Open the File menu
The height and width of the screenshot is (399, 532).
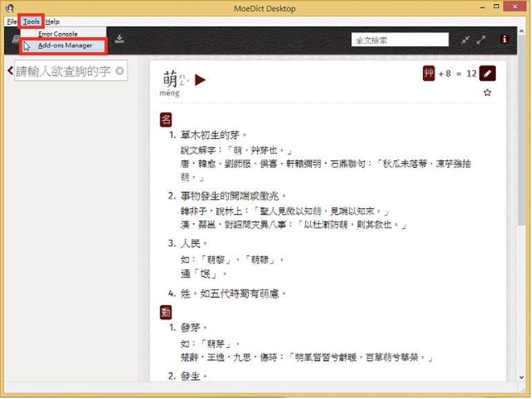point(12,21)
